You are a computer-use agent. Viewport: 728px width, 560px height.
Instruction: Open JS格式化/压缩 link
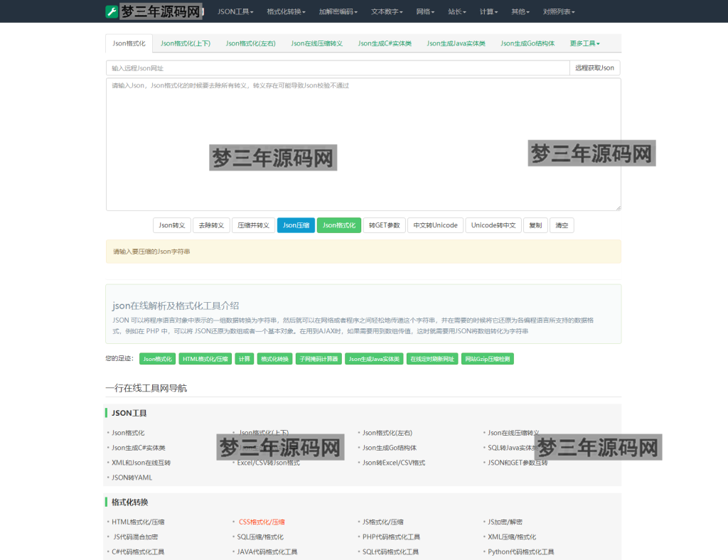click(x=383, y=522)
